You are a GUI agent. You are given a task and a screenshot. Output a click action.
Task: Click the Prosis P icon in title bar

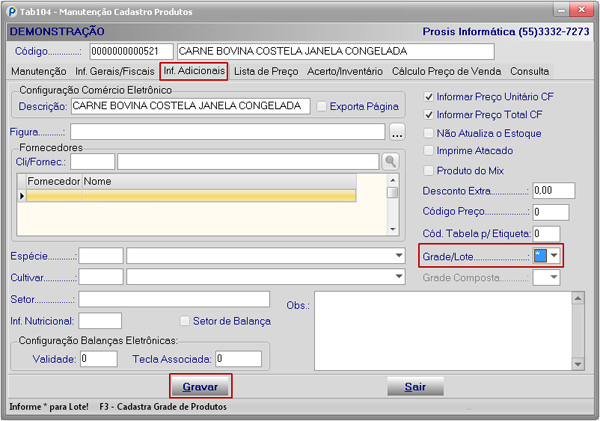(x=12, y=11)
